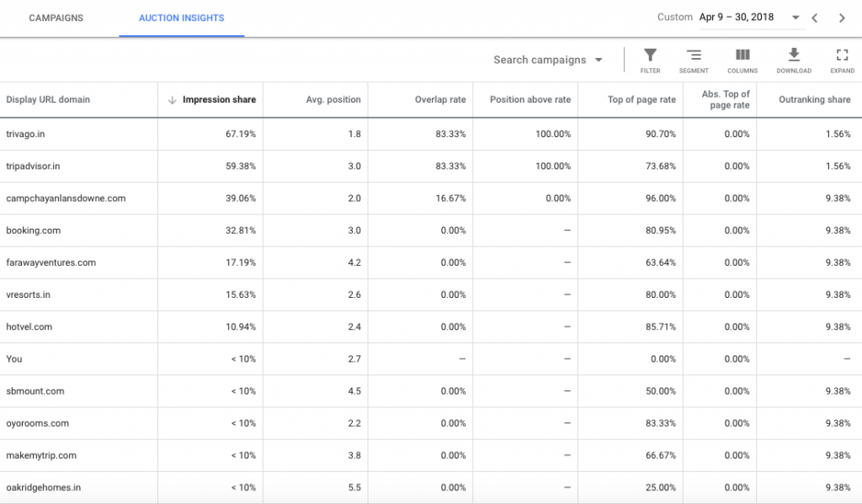The image size is (862, 504).
Task: Click the 50.00% top of page rate
Action: 660,391
